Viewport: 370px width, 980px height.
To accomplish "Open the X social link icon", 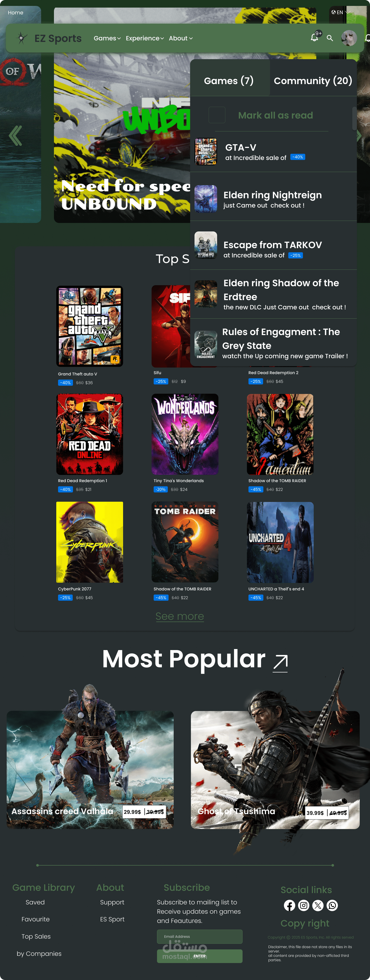I will (x=318, y=905).
